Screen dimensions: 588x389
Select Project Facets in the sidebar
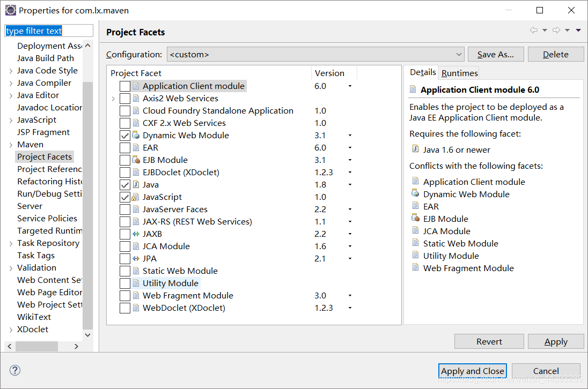coord(44,156)
